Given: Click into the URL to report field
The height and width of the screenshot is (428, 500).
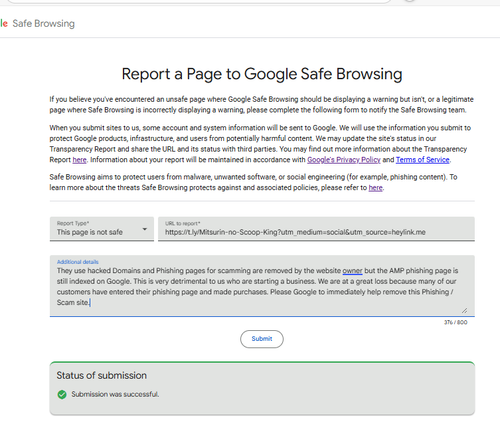Looking at the screenshot, I should coord(316,229).
